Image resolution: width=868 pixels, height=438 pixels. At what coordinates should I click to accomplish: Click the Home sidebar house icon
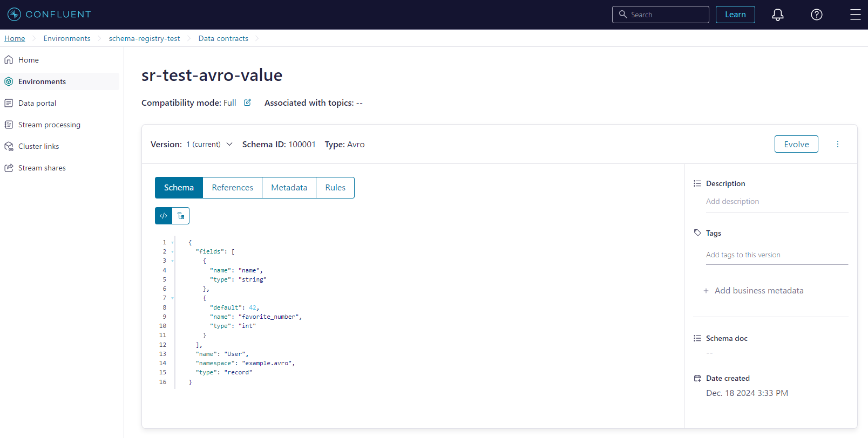point(9,60)
